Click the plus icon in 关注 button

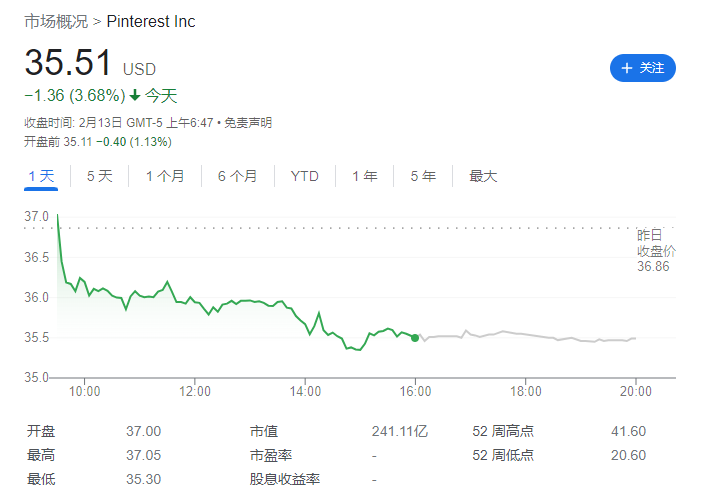(627, 68)
